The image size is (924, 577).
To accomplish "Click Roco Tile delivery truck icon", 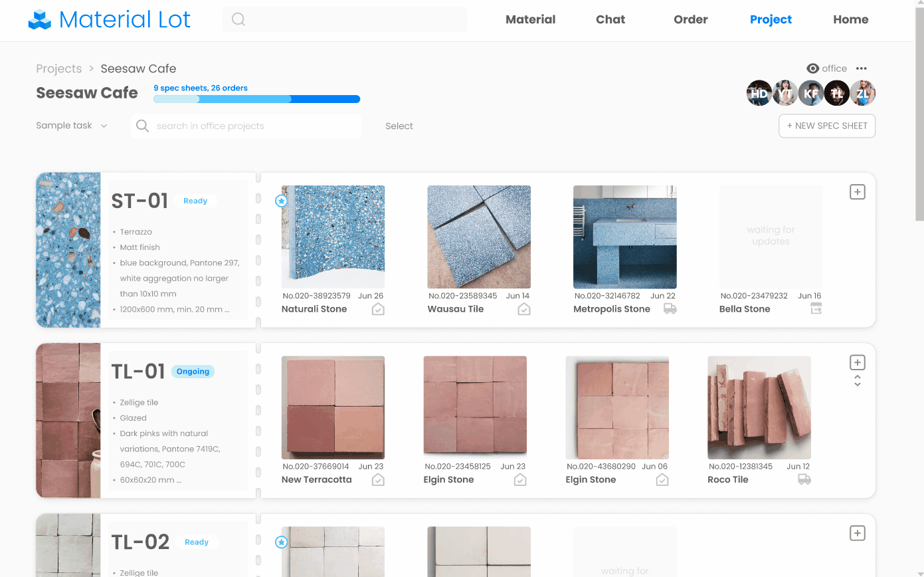I will tap(804, 480).
